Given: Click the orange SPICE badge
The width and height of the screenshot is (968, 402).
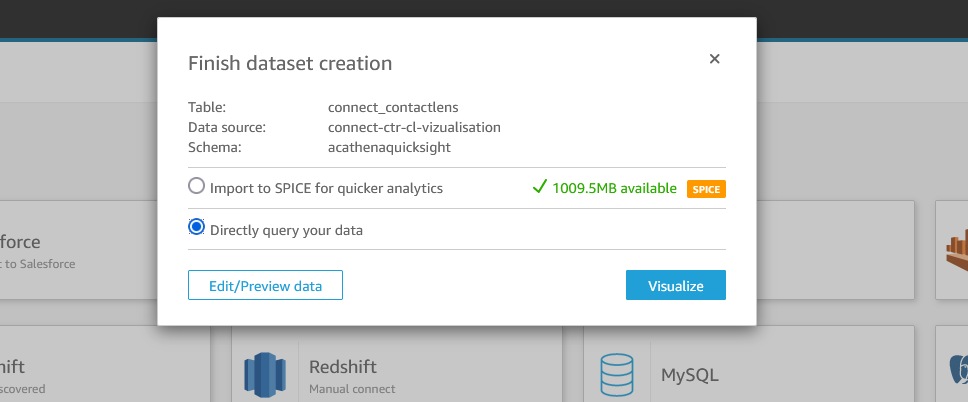Looking at the screenshot, I should [x=705, y=188].
